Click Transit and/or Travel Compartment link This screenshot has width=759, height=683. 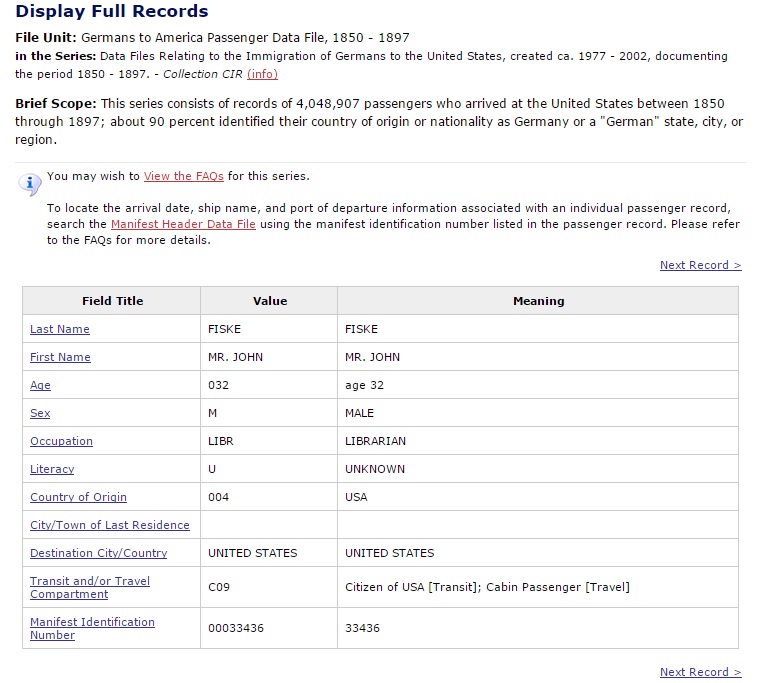(x=89, y=587)
